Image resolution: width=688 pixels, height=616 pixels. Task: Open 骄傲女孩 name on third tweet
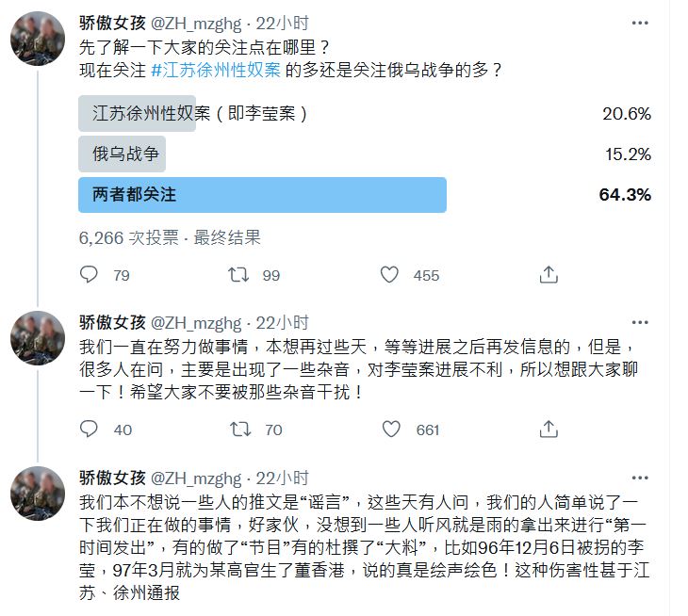click(x=112, y=478)
